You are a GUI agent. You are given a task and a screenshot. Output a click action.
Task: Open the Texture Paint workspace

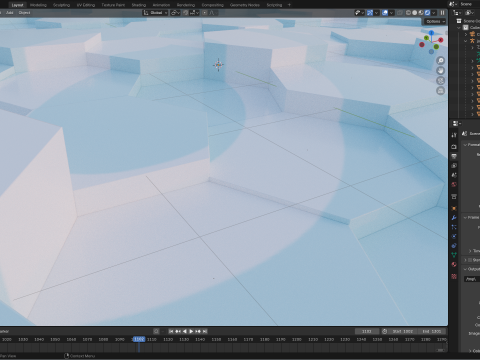[113, 5]
